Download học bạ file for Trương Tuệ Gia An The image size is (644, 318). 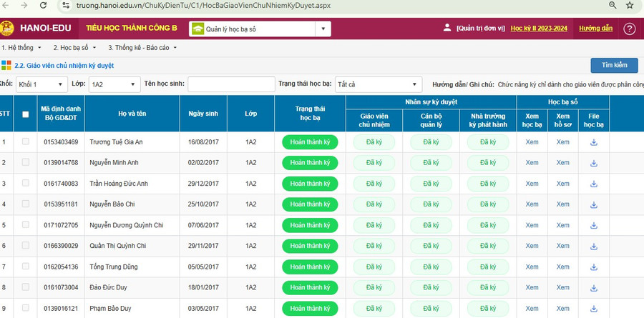(593, 142)
